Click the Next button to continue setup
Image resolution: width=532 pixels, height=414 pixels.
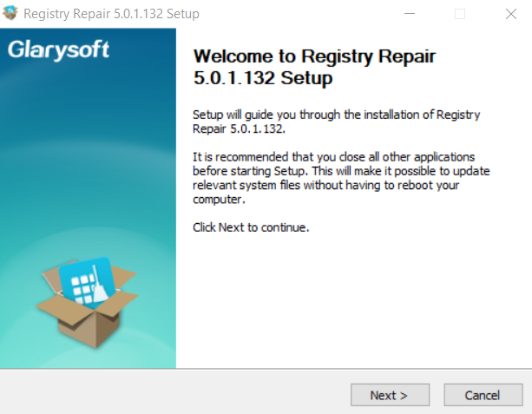click(390, 395)
